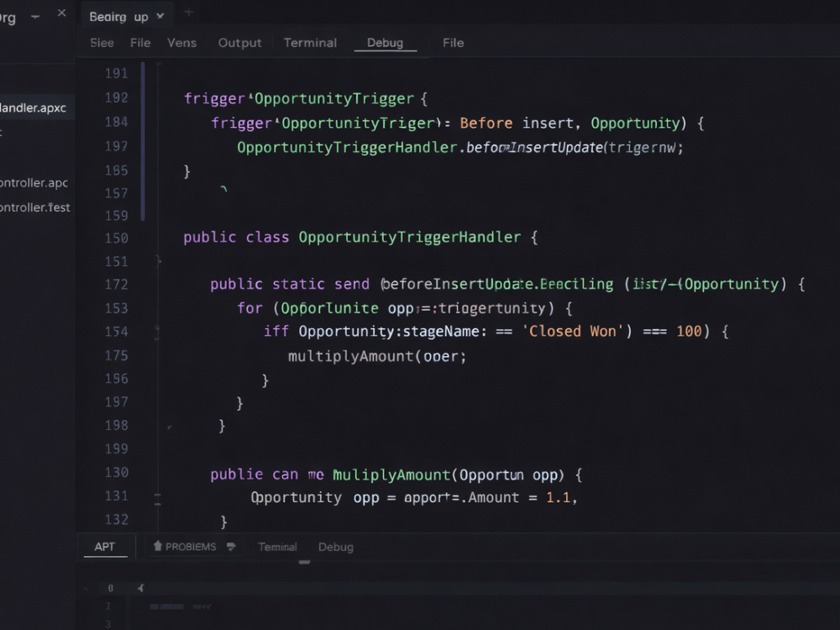Click the 'Closed Won' string literal
Image resolution: width=840 pixels, height=630 pixels.
tap(573, 332)
